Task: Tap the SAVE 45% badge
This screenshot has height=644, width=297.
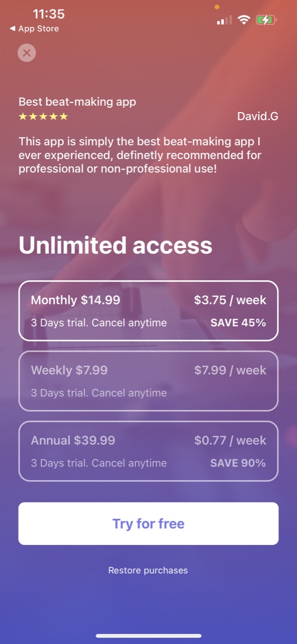Action: (x=238, y=323)
